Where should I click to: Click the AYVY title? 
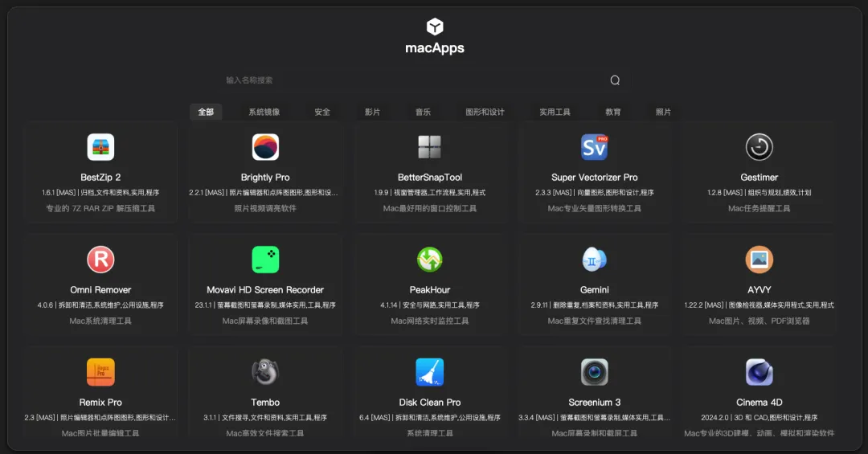coord(759,289)
